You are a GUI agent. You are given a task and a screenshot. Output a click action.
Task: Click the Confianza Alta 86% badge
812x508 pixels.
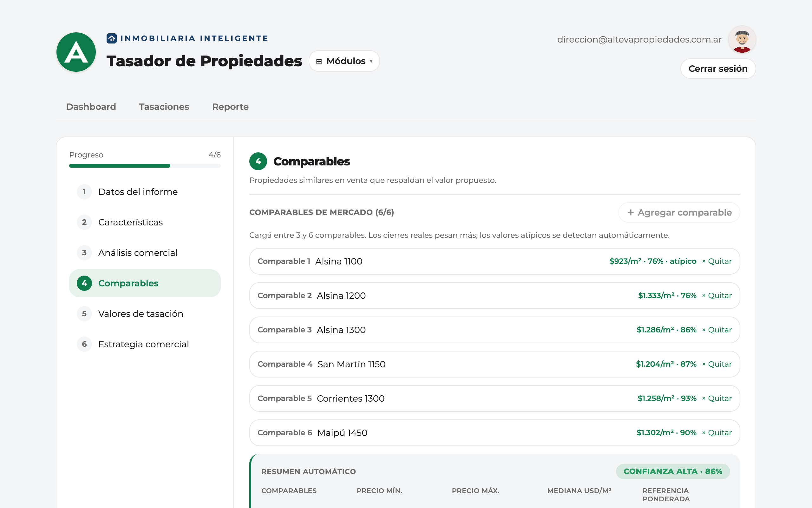pyautogui.click(x=673, y=471)
